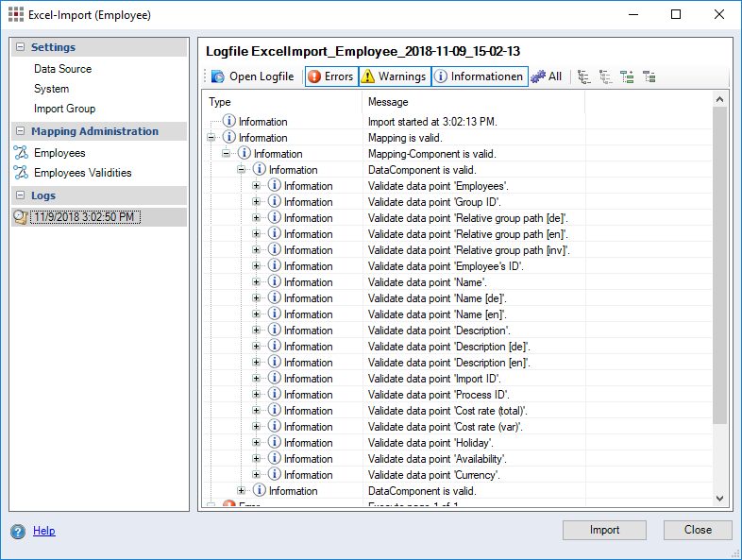Click the third tree icon with green nodes
The height and width of the screenshot is (560, 742).
tap(627, 76)
